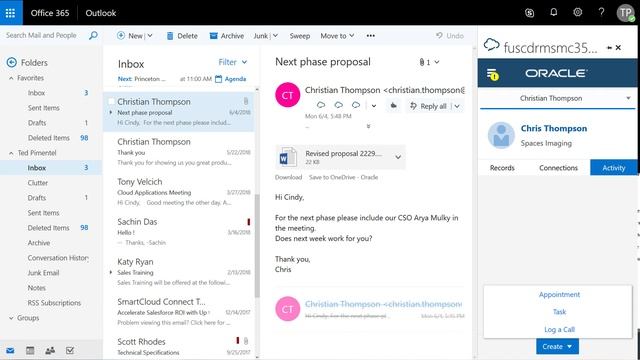Click Chris Thompson contact avatar
The image size is (640, 360).
(501, 135)
